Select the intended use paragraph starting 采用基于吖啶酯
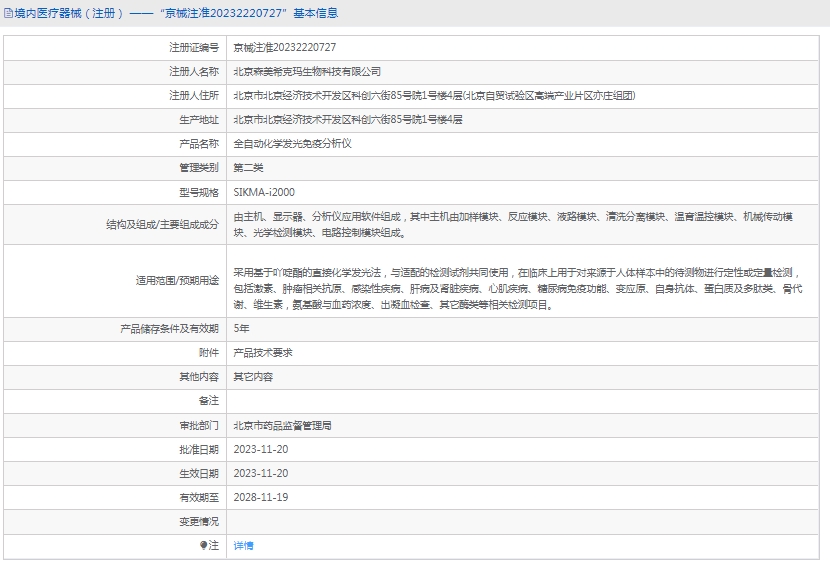Screen dimensions: 830x566 point(518,289)
